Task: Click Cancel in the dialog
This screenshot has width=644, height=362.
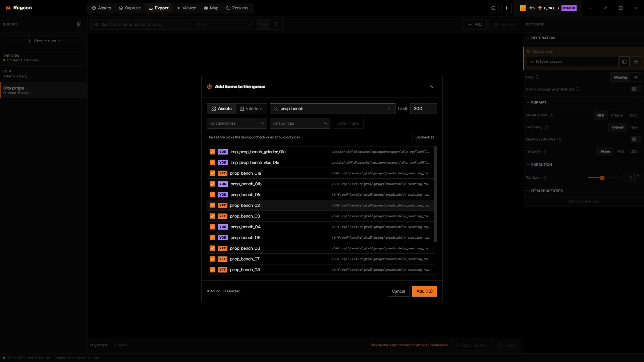Action: point(398,291)
